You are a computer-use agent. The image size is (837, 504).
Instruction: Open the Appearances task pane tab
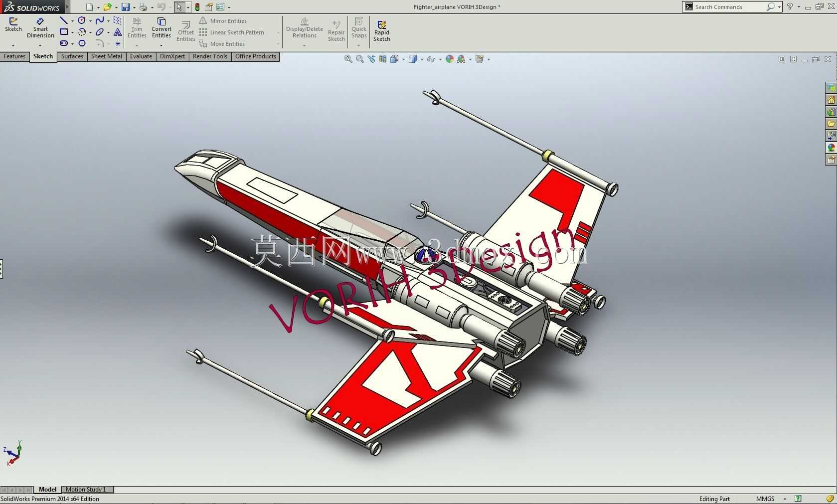(831, 148)
